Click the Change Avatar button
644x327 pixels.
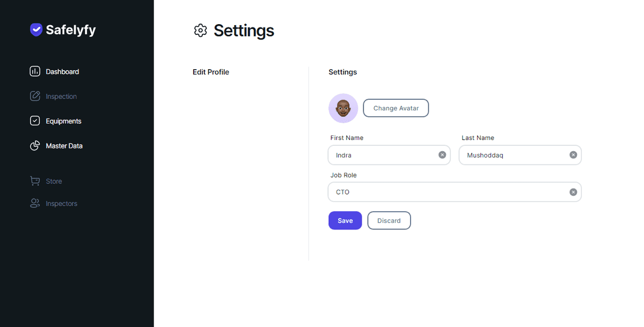point(396,108)
